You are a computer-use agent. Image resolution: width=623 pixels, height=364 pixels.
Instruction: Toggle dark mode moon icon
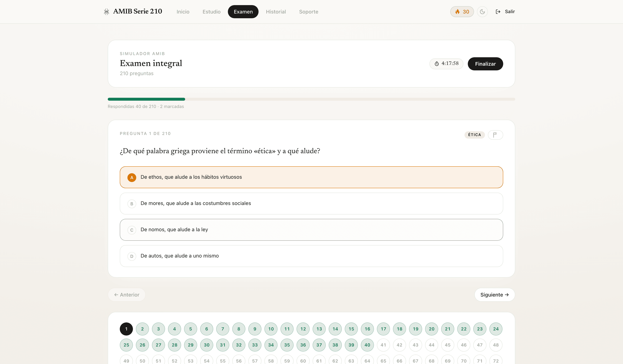click(482, 12)
